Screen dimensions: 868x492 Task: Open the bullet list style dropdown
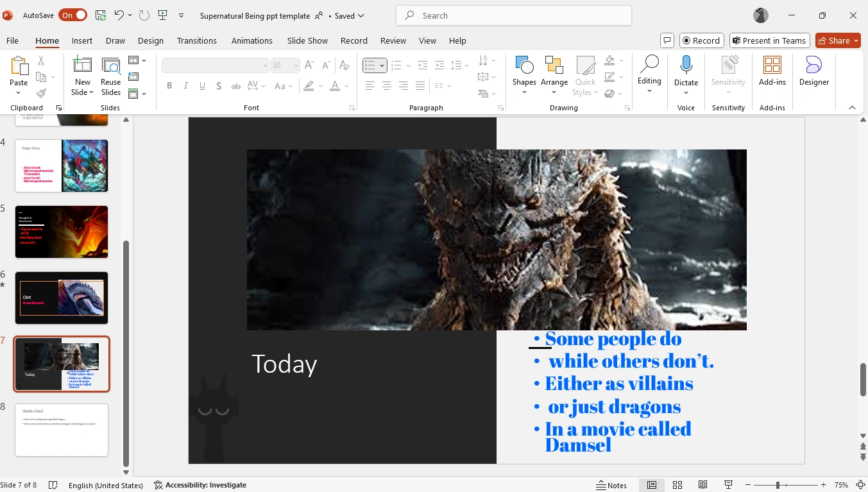380,65
